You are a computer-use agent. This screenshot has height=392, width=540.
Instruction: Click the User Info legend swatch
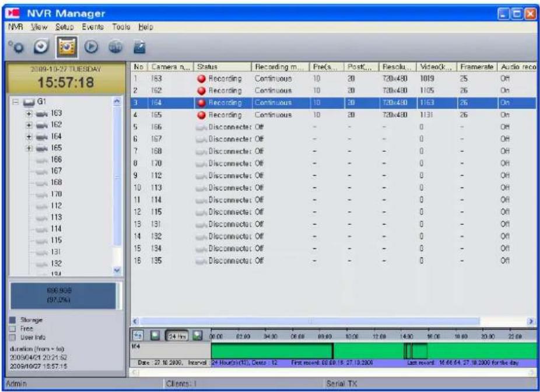pos(12,337)
